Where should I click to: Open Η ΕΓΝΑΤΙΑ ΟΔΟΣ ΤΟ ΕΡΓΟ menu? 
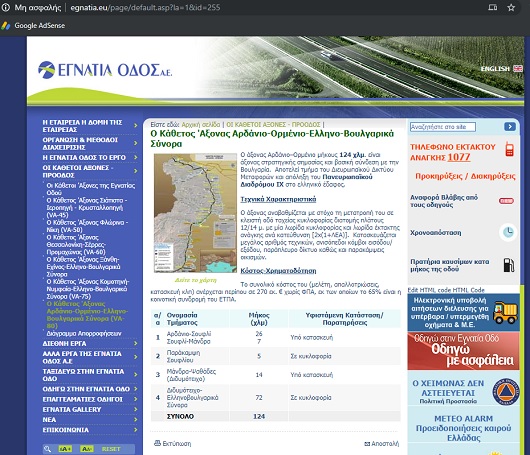(x=84, y=158)
